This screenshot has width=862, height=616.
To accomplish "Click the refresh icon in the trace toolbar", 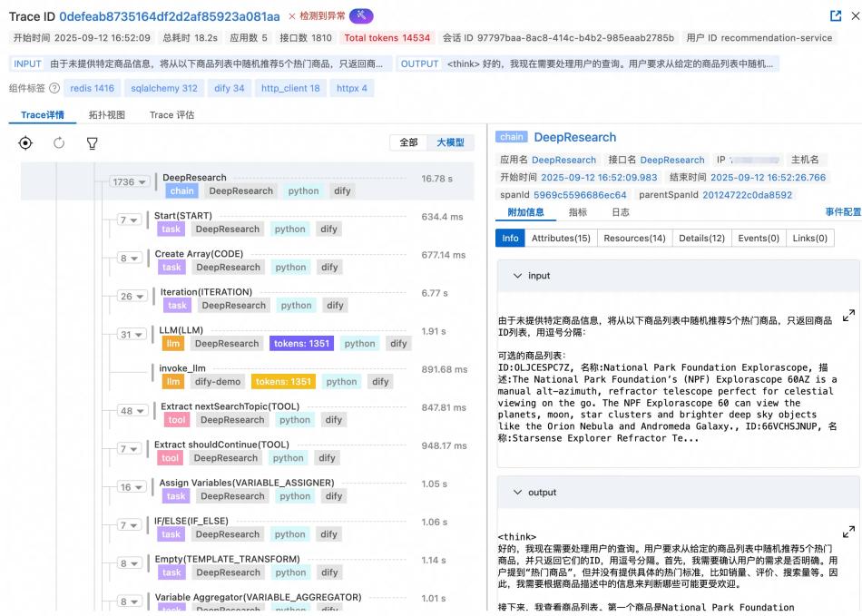I will (59, 143).
